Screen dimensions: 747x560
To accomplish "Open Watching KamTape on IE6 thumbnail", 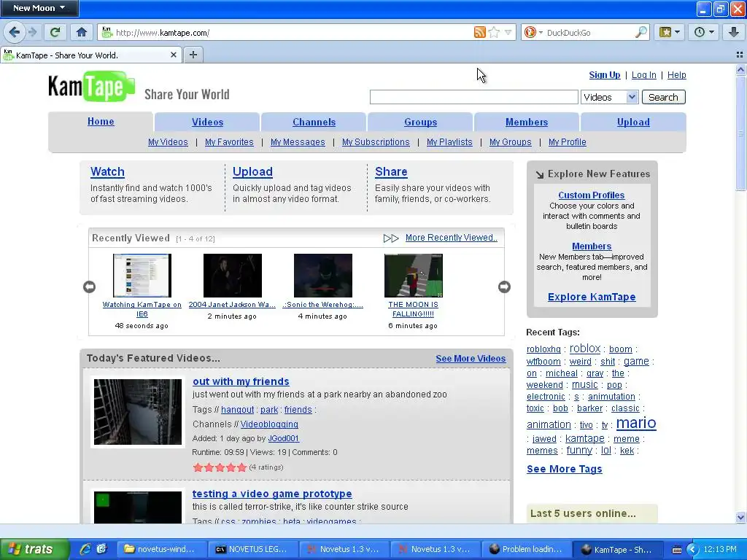I will point(142,275).
